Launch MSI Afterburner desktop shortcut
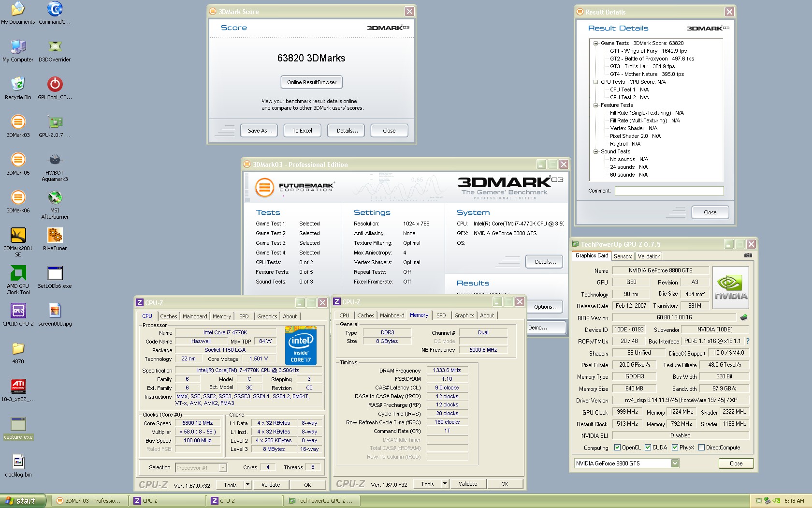Viewport: 812px width, 508px height. click(55, 205)
